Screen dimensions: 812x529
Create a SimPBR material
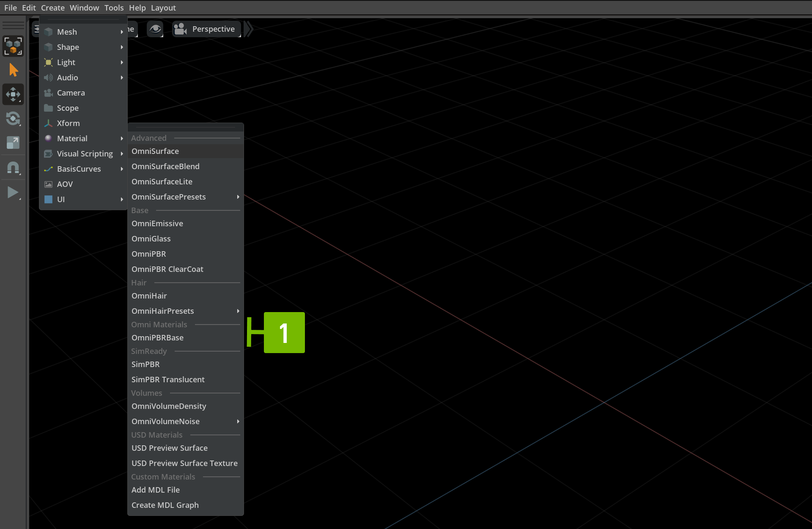click(186, 364)
